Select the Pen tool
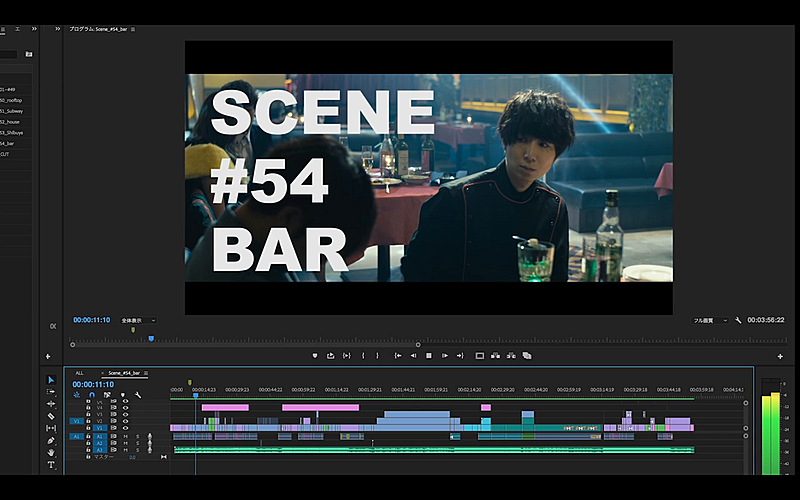 [x=51, y=440]
